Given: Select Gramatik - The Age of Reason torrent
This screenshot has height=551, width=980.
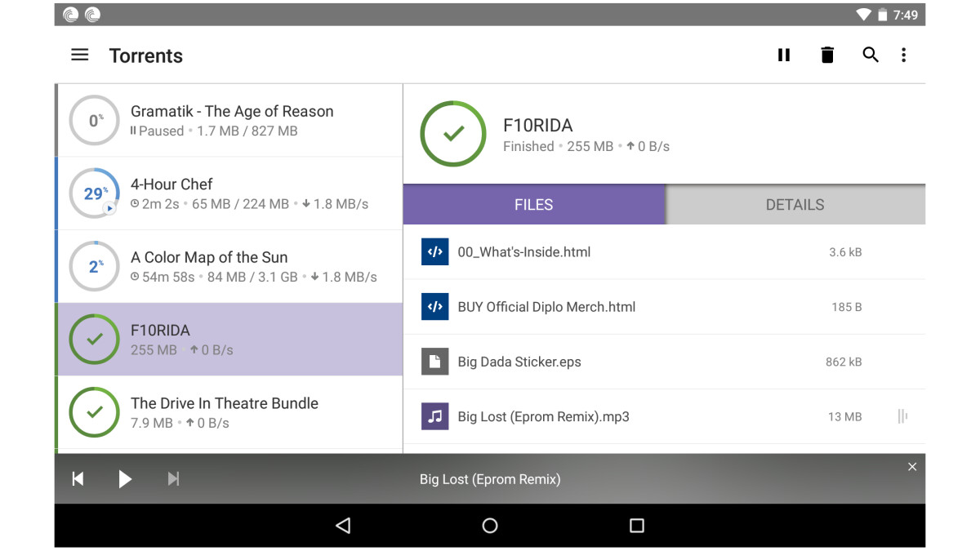Looking at the screenshot, I should coord(232,120).
